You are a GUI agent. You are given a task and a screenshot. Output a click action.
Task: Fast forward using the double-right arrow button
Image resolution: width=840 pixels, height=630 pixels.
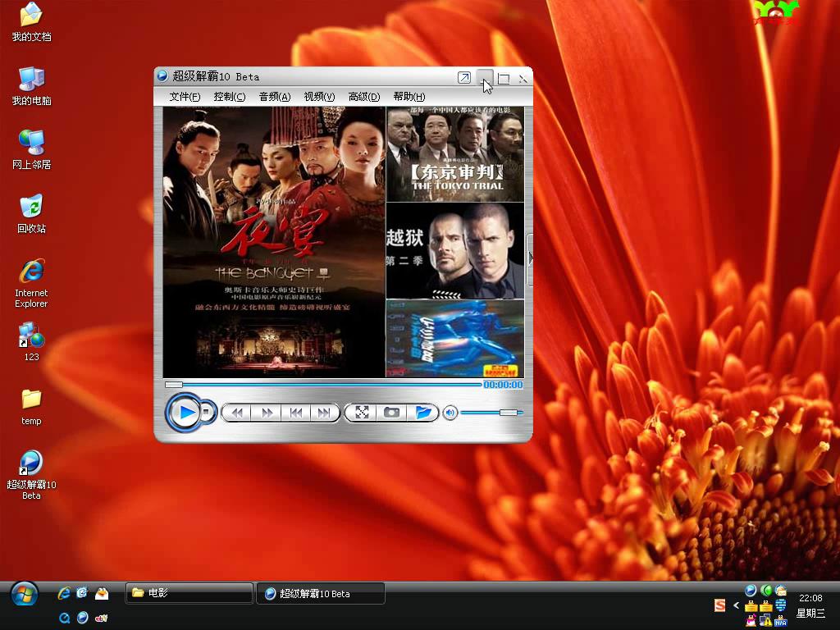coord(267,413)
